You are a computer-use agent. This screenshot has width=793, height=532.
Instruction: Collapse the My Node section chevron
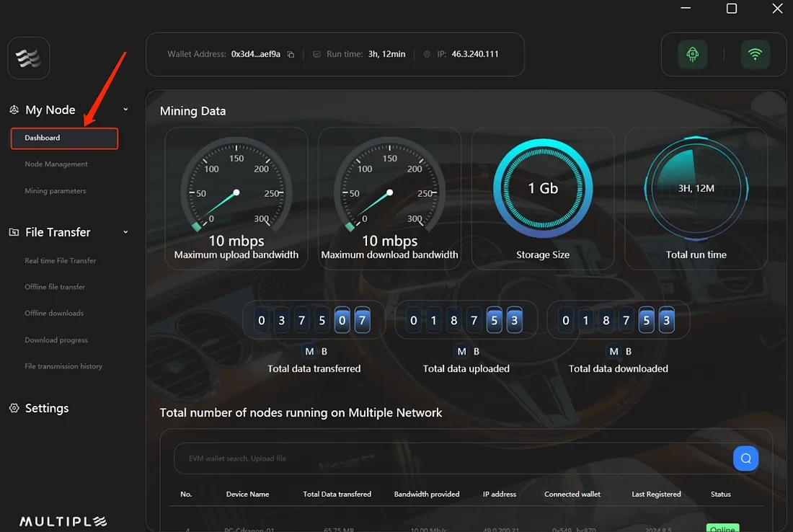125,110
